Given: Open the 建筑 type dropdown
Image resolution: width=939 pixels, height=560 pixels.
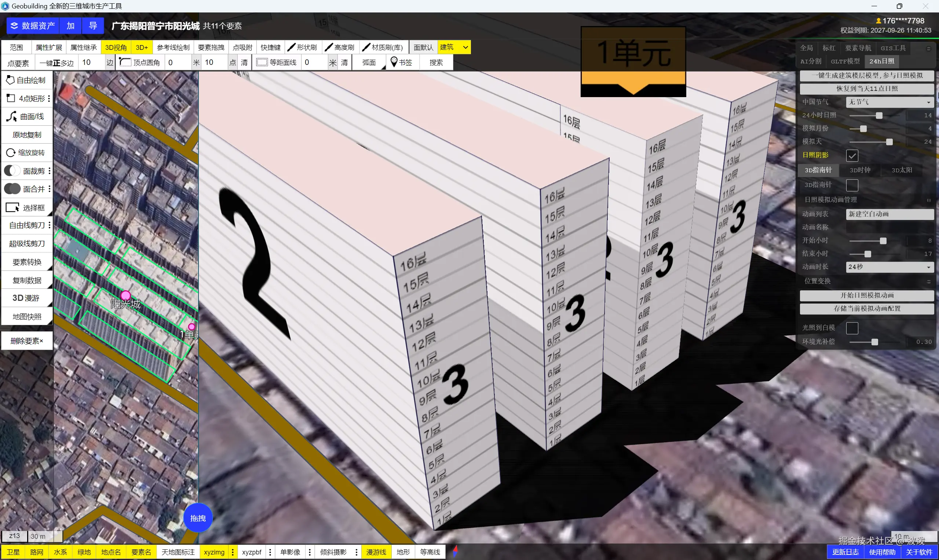Looking at the screenshot, I should tap(465, 47).
